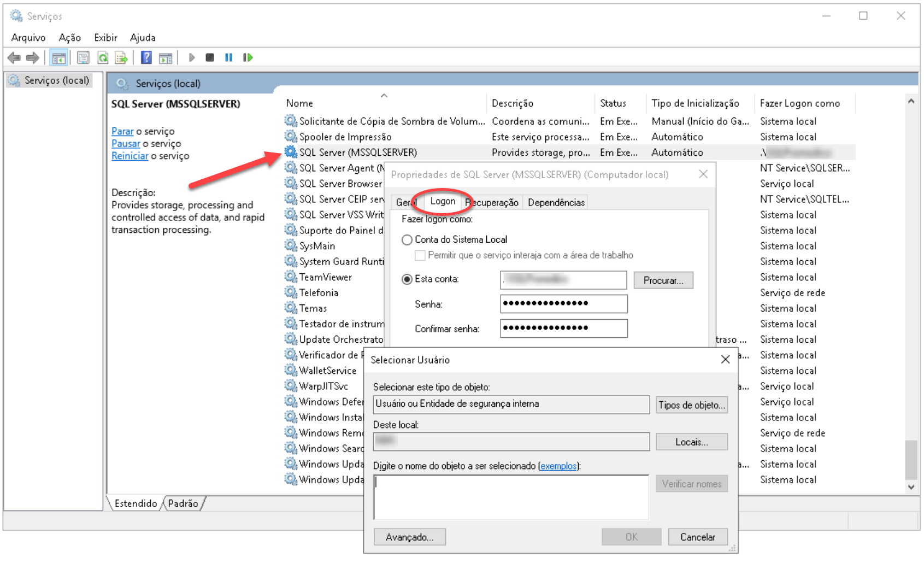This screenshot has width=924, height=563.
Task: Select the Conta do Sistema Local radio button
Action: (407, 240)
